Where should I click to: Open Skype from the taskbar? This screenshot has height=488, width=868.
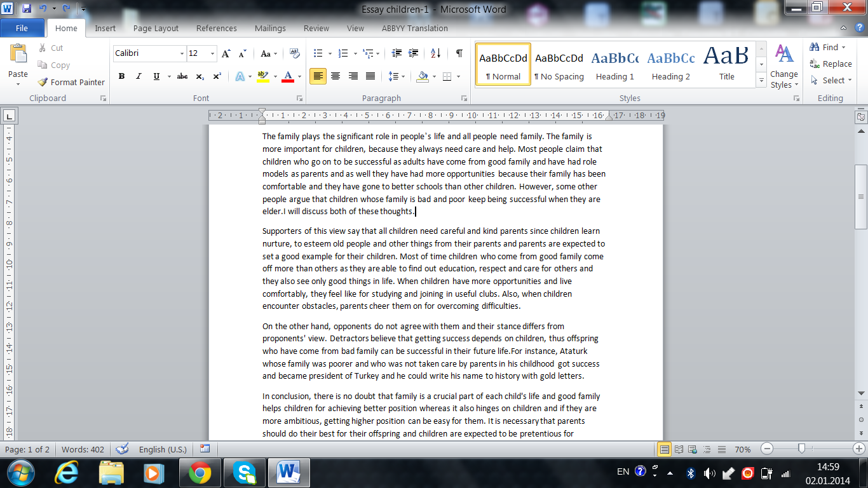click(x=244, y=473)
